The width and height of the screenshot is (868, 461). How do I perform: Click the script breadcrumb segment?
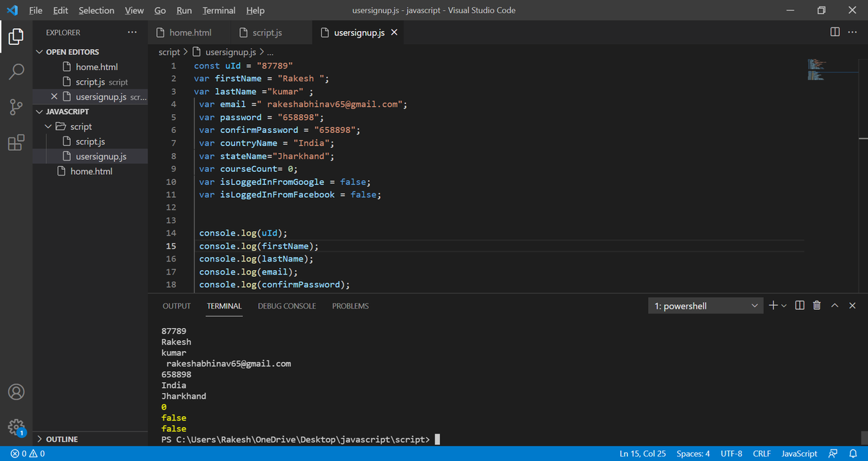pos(169,53)
